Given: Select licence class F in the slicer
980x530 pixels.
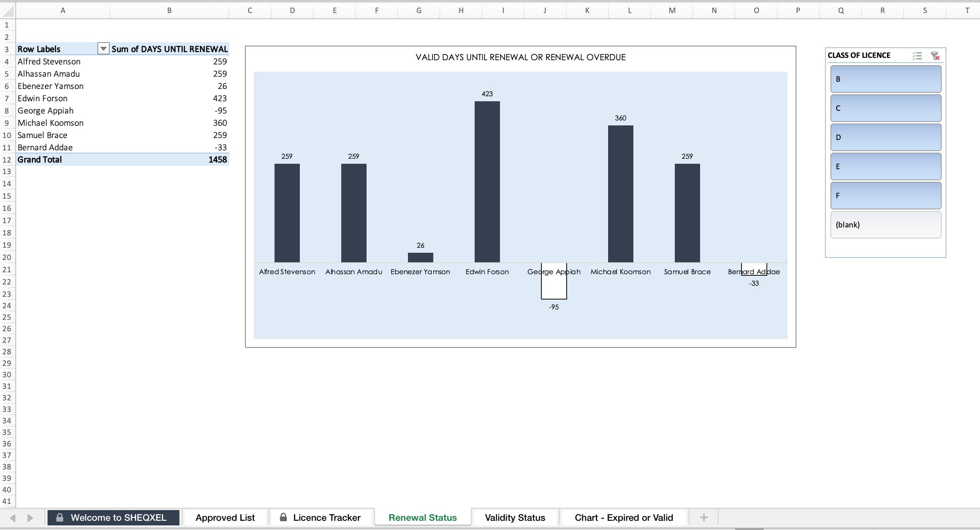Looking at the screenshot, I should 885,195.
